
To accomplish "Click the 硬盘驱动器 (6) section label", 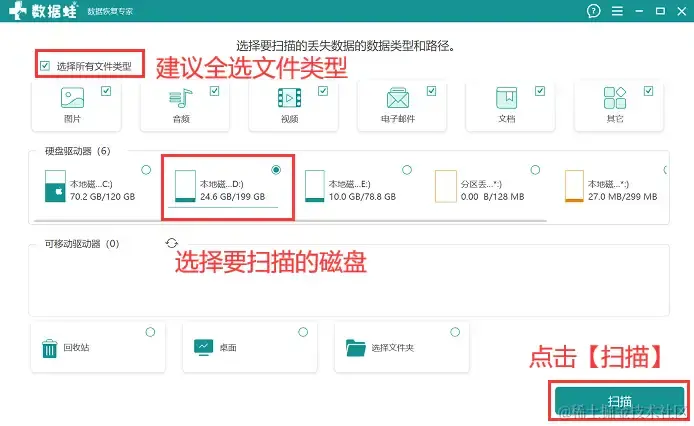I will pyautogui.click(x=77, y=151).
